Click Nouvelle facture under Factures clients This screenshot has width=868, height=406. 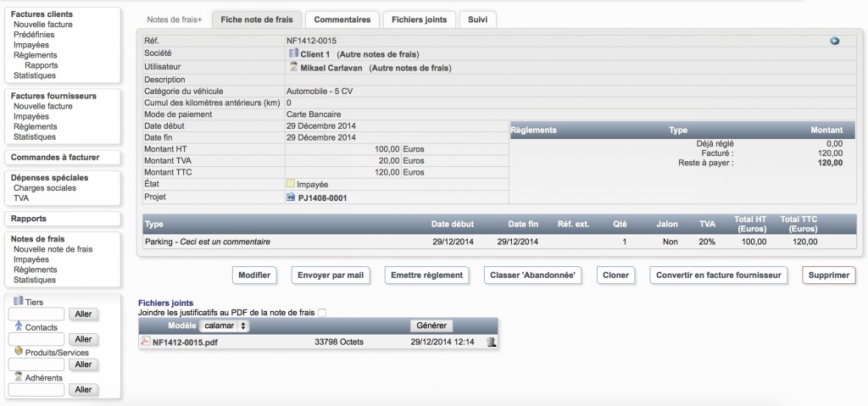[43, 25]
